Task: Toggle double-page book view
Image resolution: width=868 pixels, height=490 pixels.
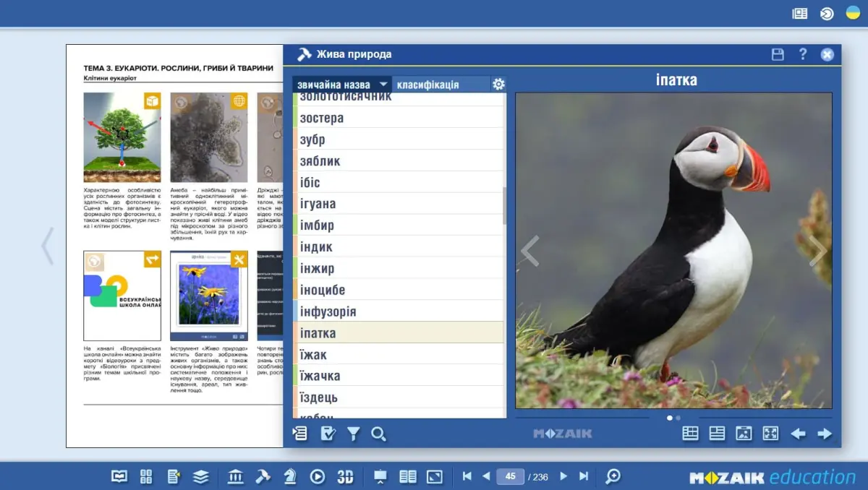Action: [x=408, y=476]
